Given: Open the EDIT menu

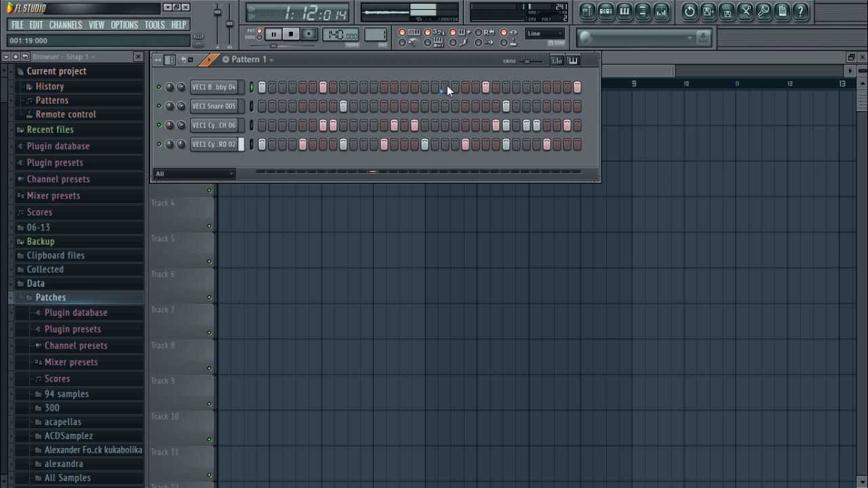Looking at the screenshot, I should (36, 25).
